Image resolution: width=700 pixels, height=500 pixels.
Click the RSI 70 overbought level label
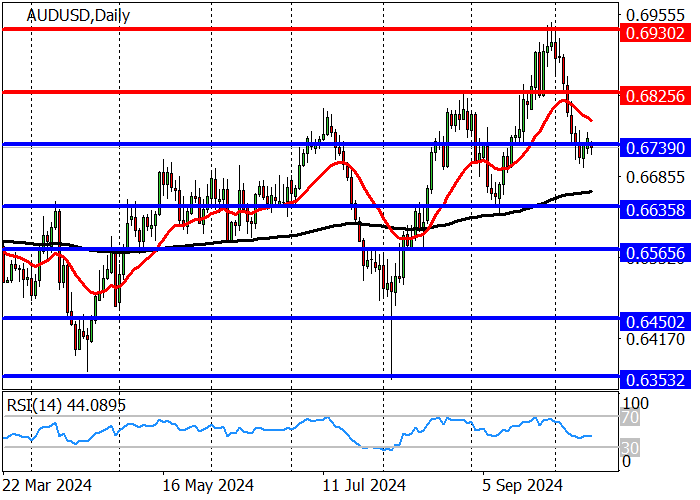click(x=631, y=418)
